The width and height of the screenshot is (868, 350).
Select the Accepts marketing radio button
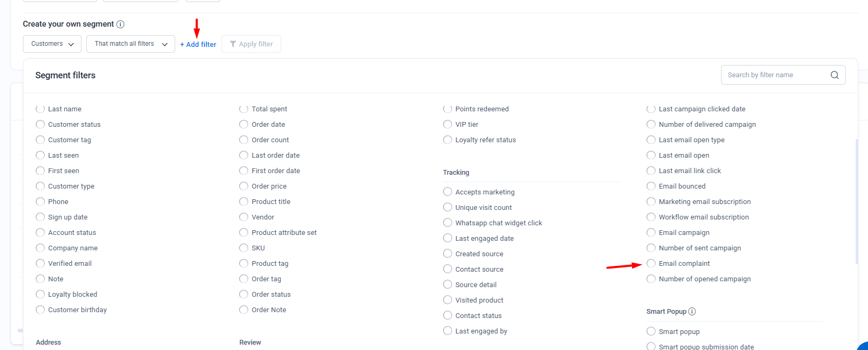447,192
